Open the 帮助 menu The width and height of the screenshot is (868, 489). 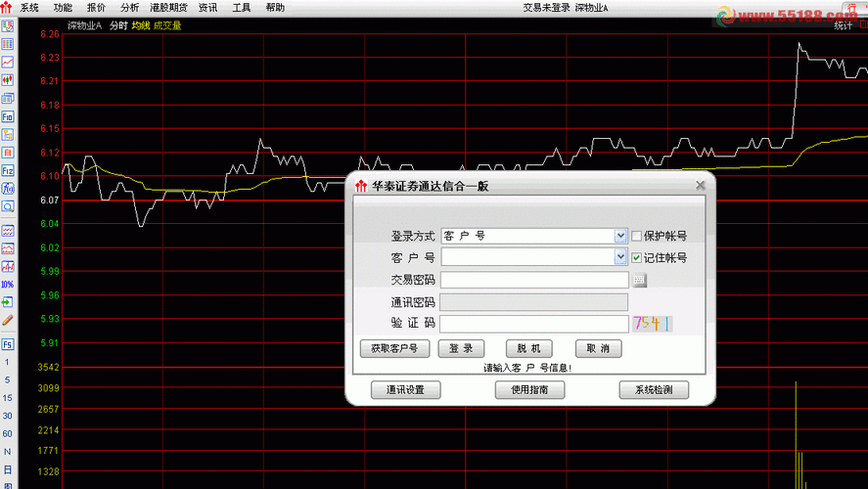point(275,8)
